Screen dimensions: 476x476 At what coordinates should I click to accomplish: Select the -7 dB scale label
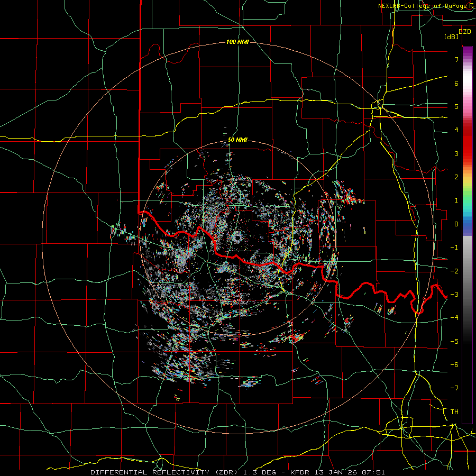tap(454, 388)
